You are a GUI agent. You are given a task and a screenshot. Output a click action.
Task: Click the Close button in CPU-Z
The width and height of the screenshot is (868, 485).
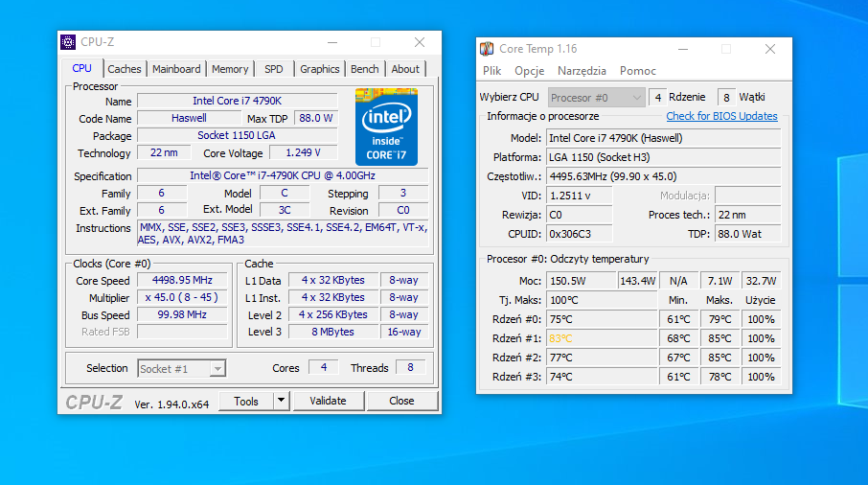pos(401,401)
